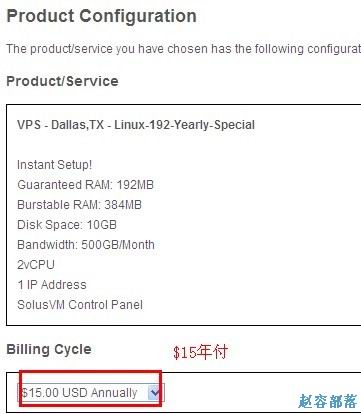Click the 1 IP Address line

point(52,285)
